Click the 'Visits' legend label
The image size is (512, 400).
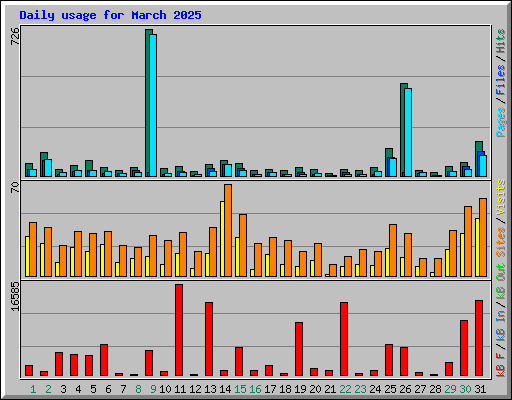[501, 197]
